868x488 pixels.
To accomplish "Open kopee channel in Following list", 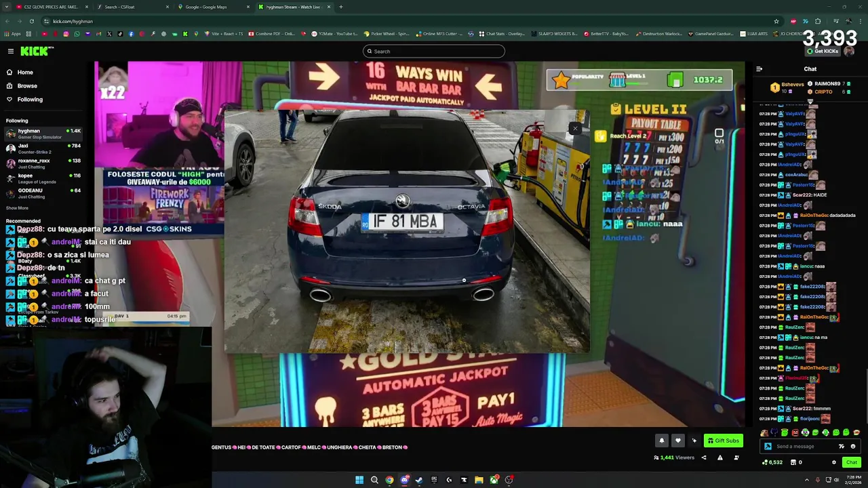I will pos(43,178).
